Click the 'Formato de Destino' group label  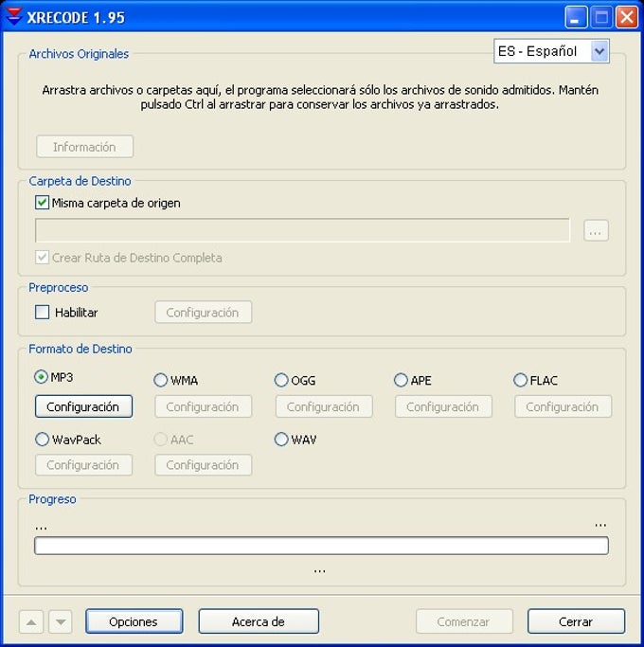click(x=80, y=349)
